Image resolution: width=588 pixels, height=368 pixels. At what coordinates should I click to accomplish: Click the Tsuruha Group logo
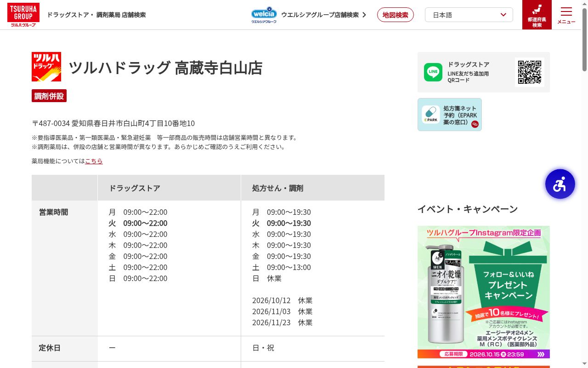(x=23, y=15)
